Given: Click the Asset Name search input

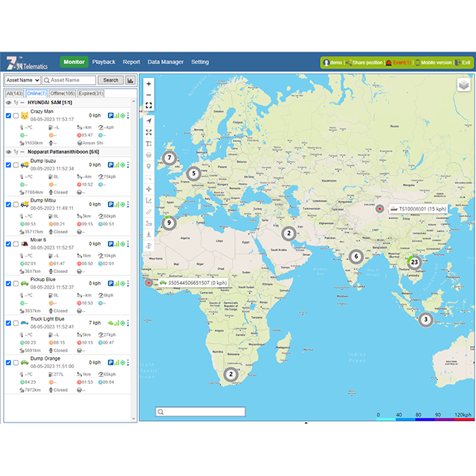Looking at the screenshot, I should [69, 80].
